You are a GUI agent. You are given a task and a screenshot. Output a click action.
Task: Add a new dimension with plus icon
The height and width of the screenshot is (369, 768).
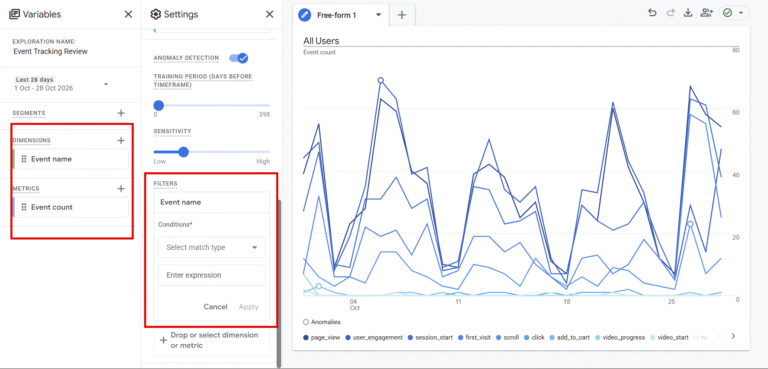click(x=121, y=141)
